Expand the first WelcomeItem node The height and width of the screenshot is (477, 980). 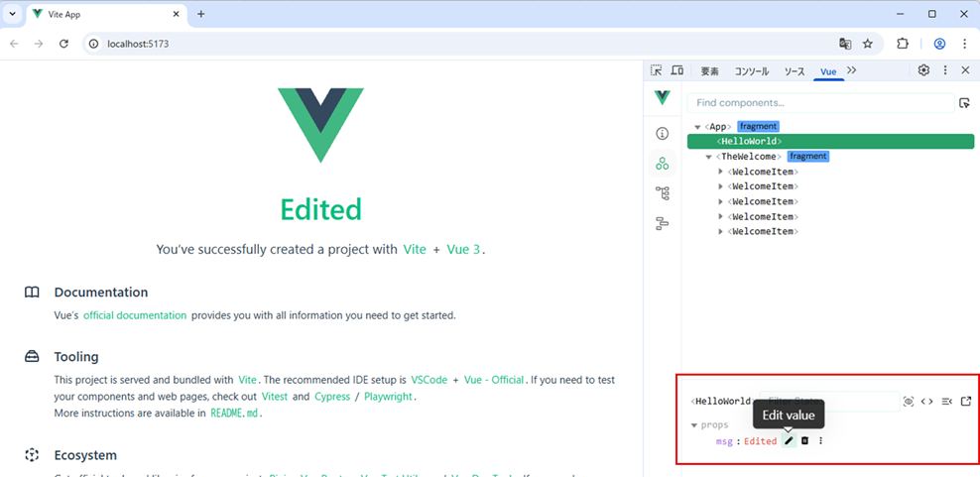tap(721, 172)
